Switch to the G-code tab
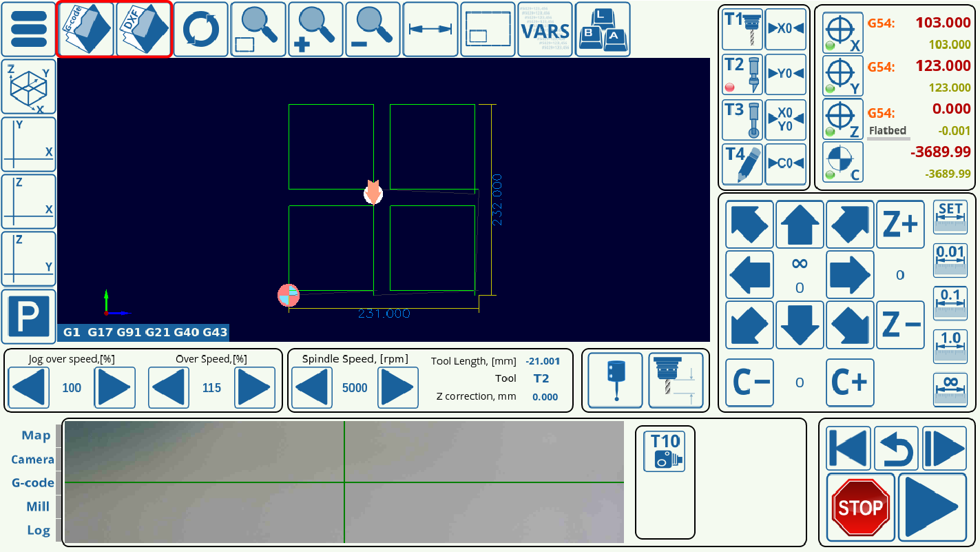 coord(33,483)
